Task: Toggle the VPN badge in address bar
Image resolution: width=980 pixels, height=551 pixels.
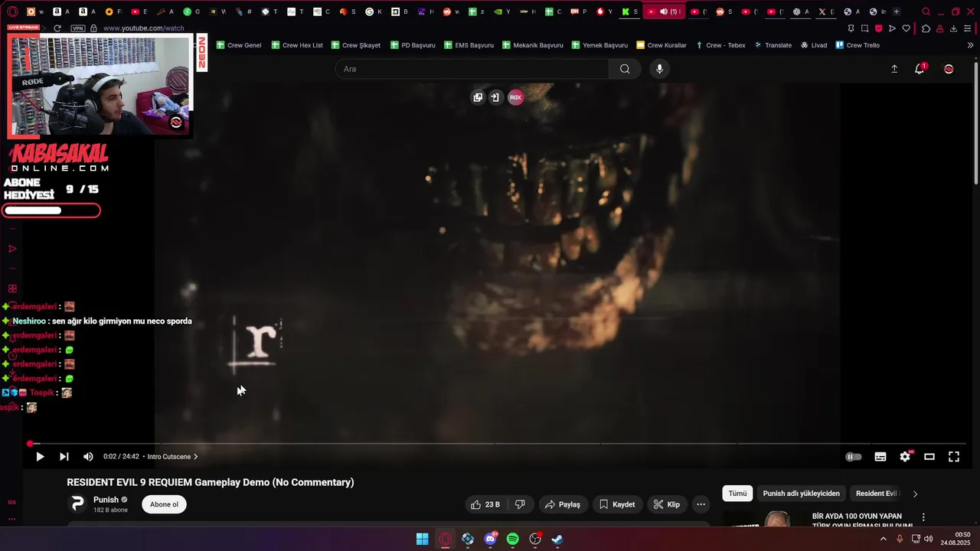Action: tap(77, 28)
